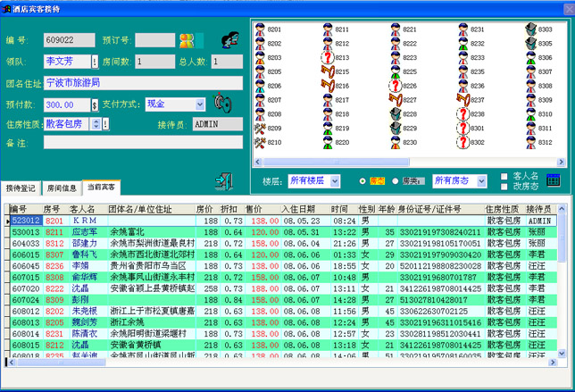The height and width of the screenshot is (392, 575).
Task: Open the calendar grid icon
Action: coord(553,180)
